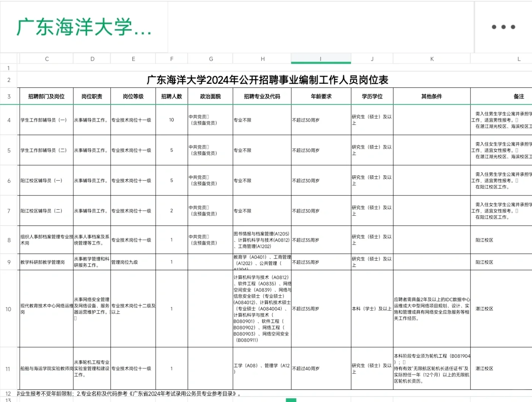Select cell 专业技术岗位十二级及以上
This screenshot has height=402, width=532.
[x=133, y=309]
